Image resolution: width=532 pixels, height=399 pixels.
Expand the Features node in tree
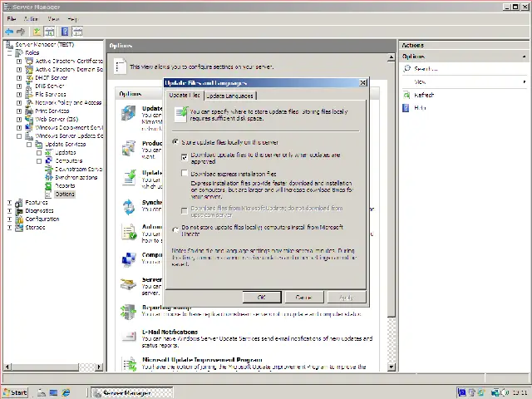(10, 203)
